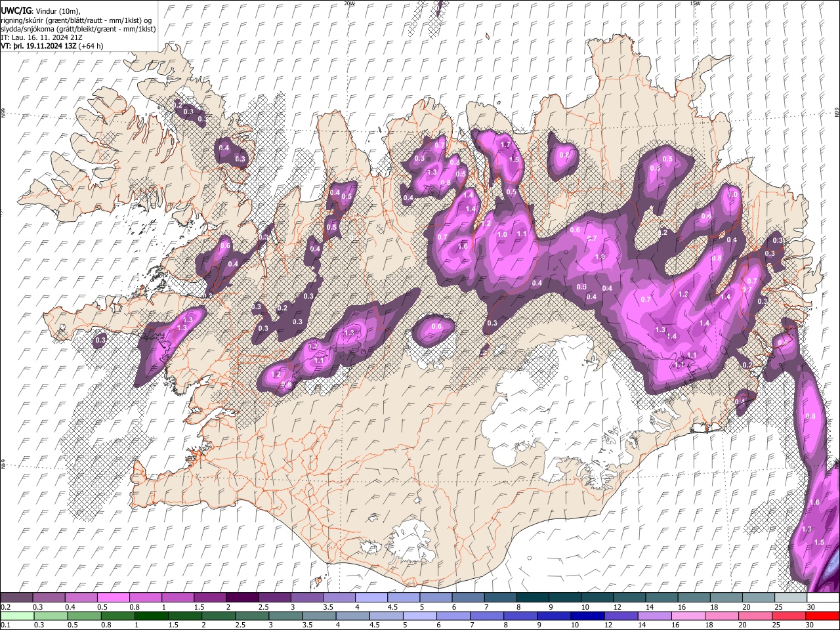Click the palest green rain swatch labeled 0.1

click(x=18, y=616)
